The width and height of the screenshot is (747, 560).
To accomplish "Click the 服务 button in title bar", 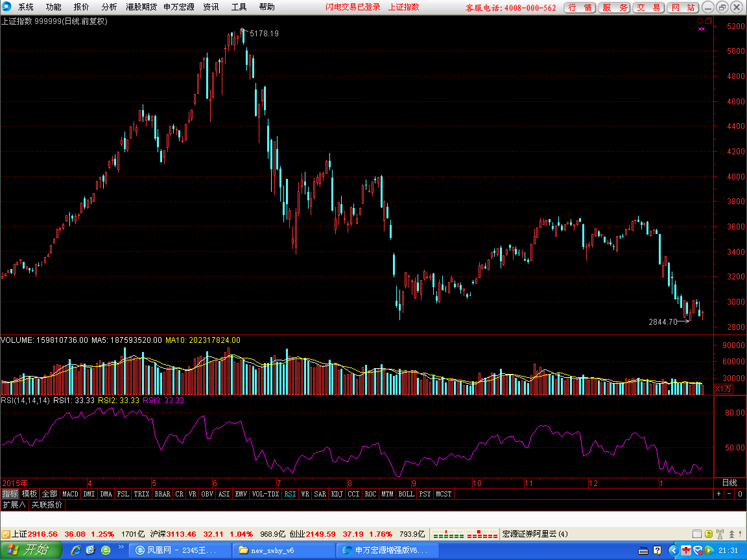I will click(614, 7).
